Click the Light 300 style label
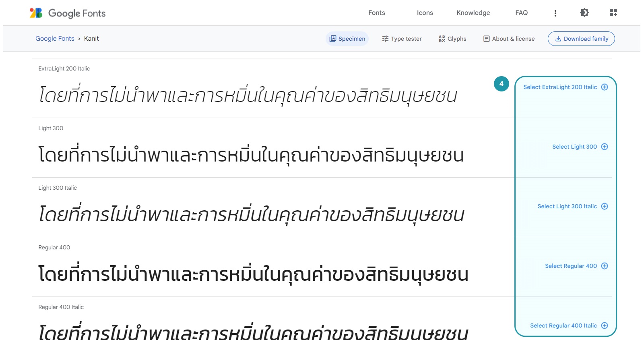This screenshot has height=340, width=644. [x=51, y=128]
